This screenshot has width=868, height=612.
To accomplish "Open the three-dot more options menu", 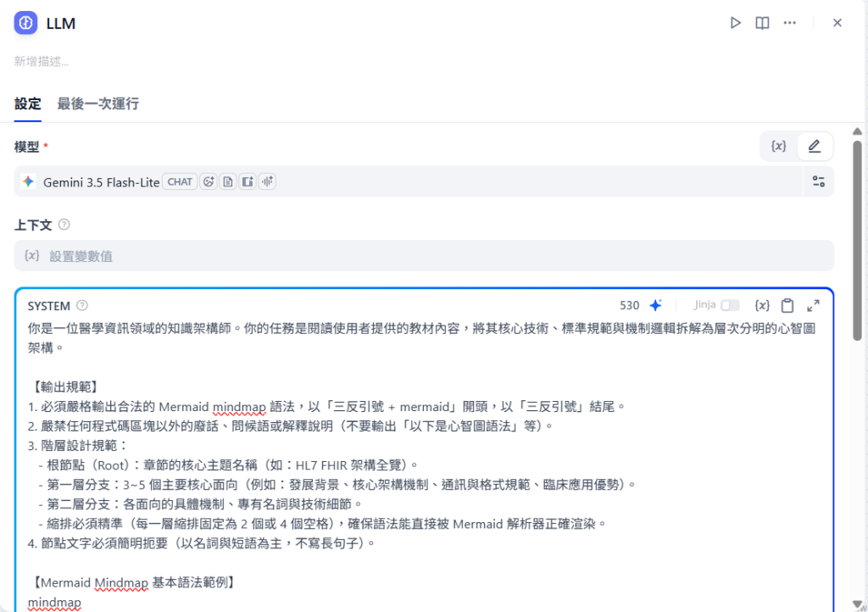I will 789,23.
